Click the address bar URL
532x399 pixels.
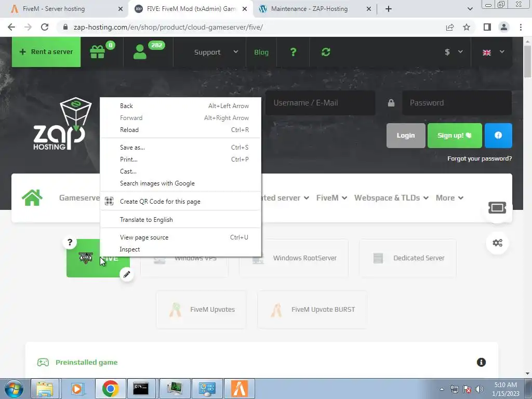(x=168, y=27)
